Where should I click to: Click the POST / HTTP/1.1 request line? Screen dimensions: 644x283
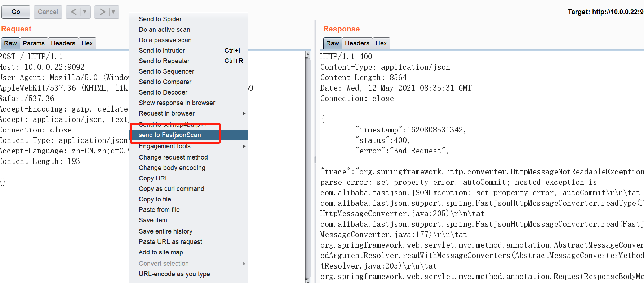pos(31,57)
